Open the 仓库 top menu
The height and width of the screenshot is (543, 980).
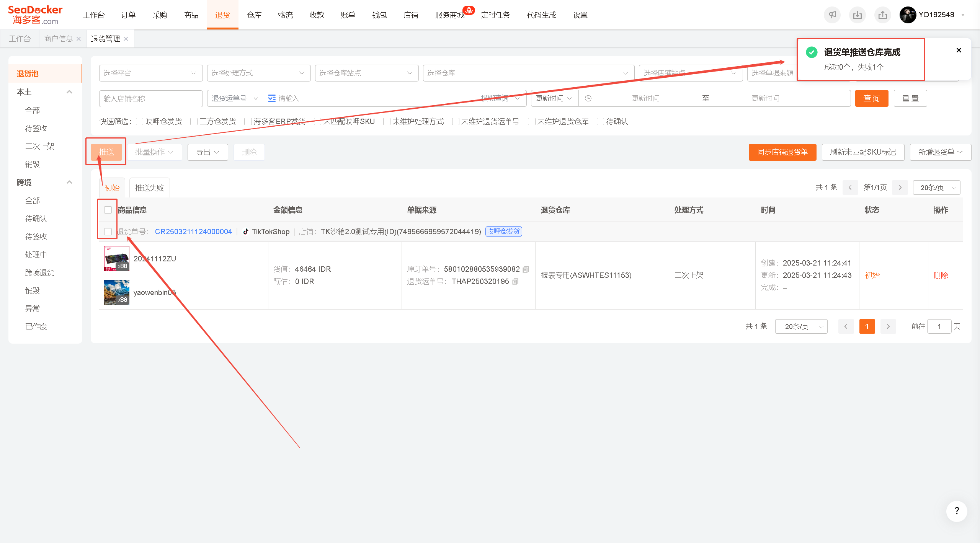(x=254, y=15)
